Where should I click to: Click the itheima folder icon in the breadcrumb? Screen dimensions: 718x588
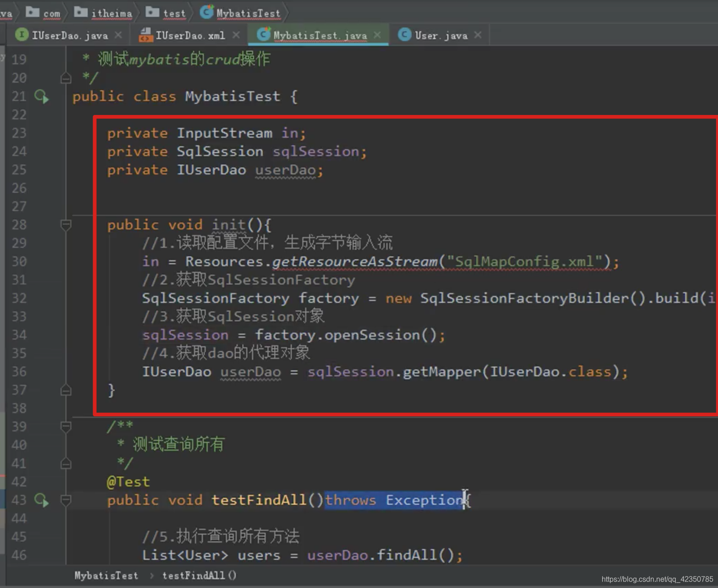tap(81, 11)
